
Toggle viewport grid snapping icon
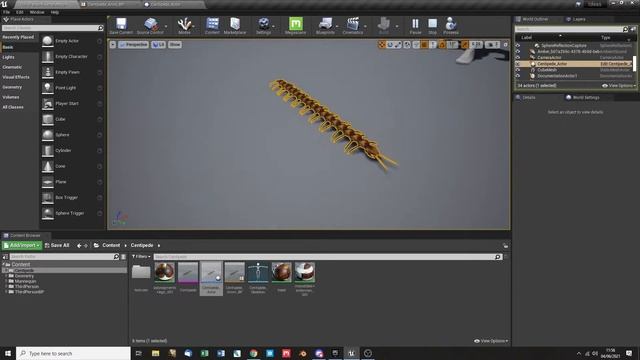click(x=424, y=44)
